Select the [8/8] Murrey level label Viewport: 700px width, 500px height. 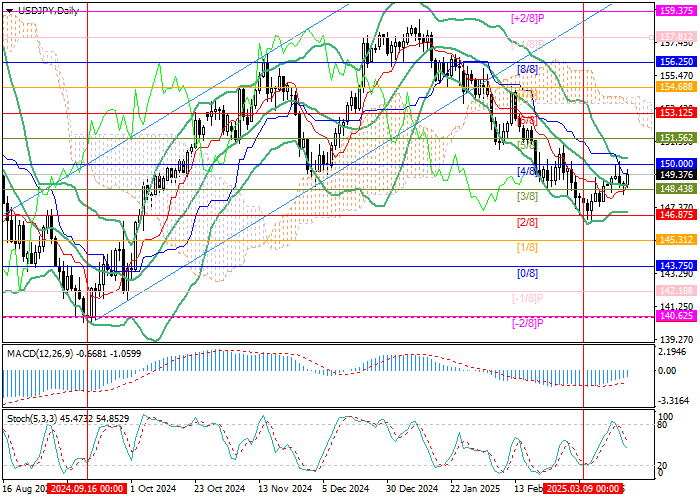click(528, 69)
